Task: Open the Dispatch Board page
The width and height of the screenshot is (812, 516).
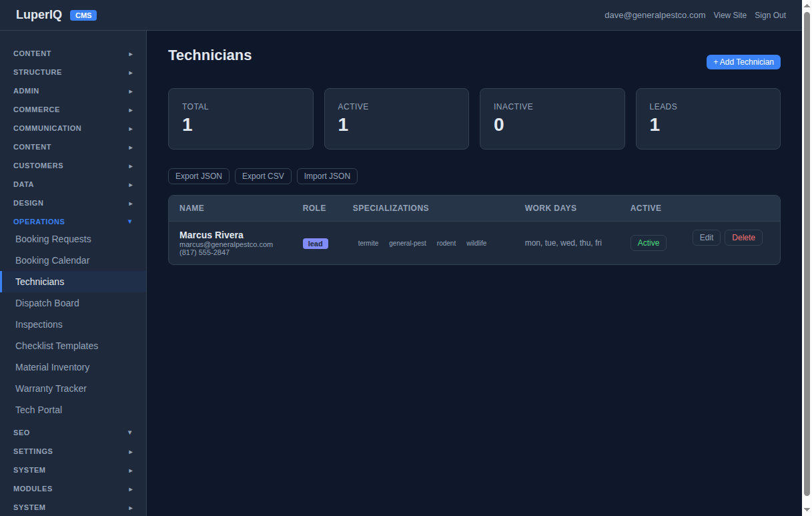Action: click(47, 303)
